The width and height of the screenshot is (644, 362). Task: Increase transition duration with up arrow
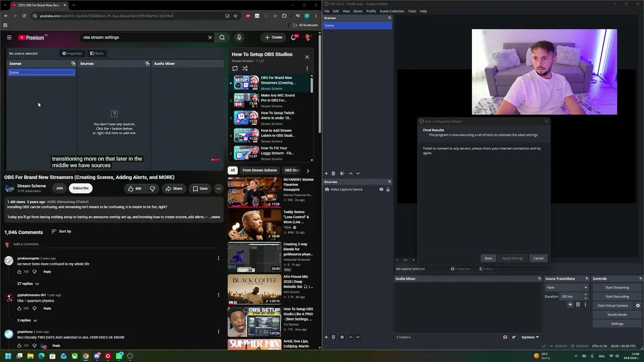coord(585,295)
